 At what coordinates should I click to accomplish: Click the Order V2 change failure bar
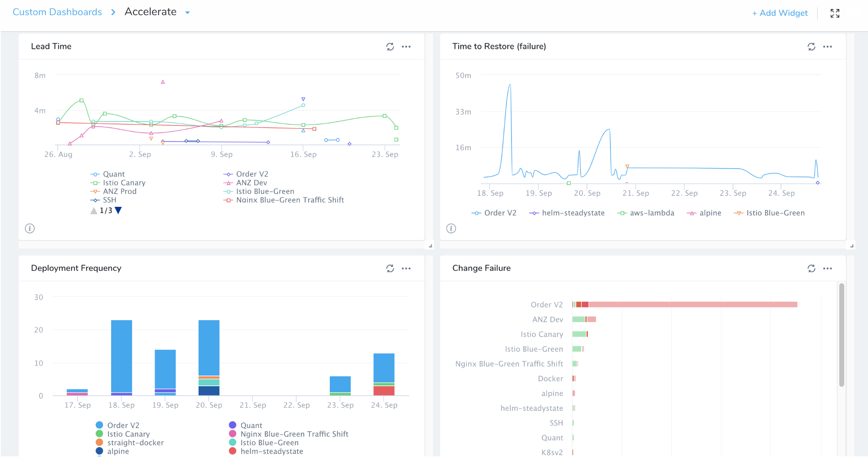click(685, 305)
